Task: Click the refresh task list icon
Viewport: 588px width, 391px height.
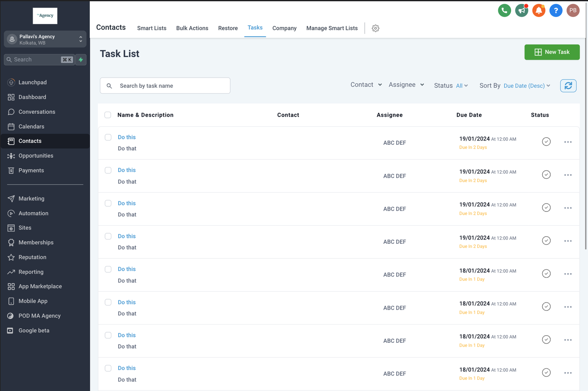Action: (x=568, y=86)
